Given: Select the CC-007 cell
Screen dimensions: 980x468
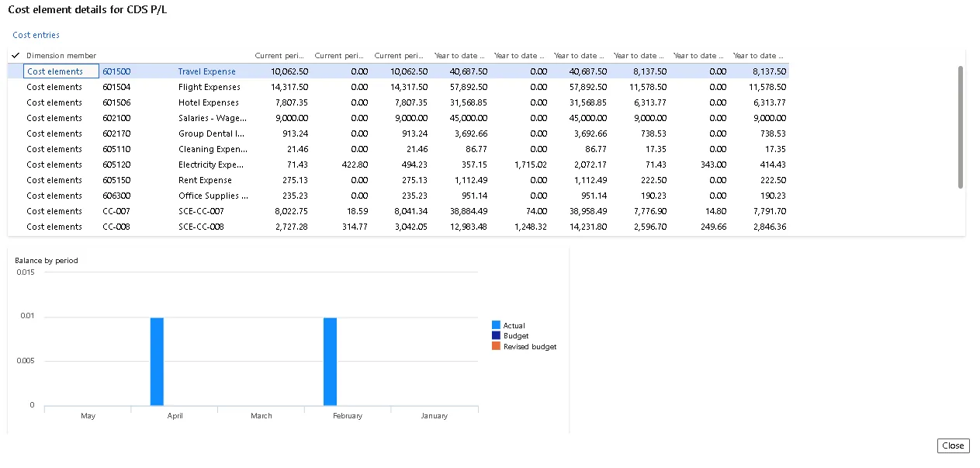Looking at the screenshot, I should [x=115, y=211].
